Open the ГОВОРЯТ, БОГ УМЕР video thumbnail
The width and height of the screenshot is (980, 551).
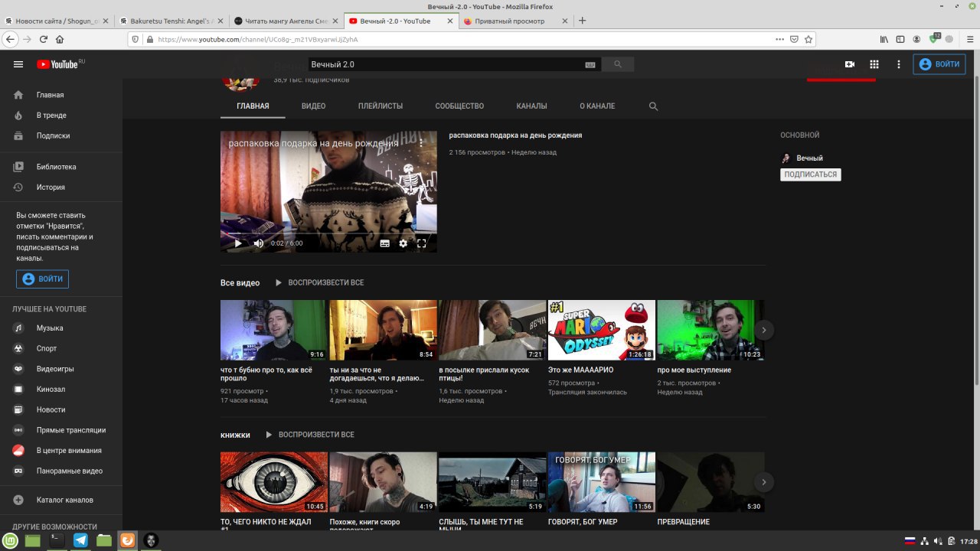[x=602, y=482]
